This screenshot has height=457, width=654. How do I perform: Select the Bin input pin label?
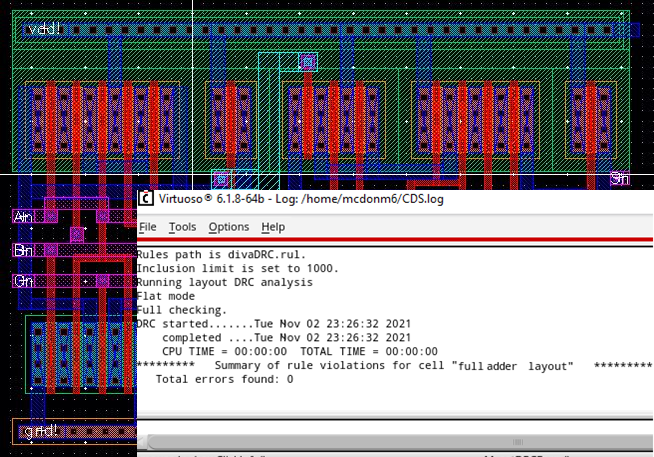(x=23, y=249)
